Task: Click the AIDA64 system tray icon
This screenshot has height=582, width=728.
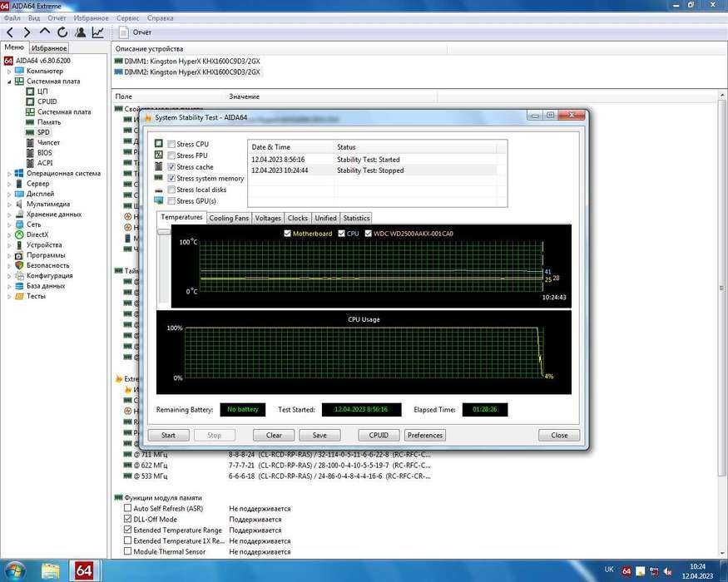Action: 626,571
